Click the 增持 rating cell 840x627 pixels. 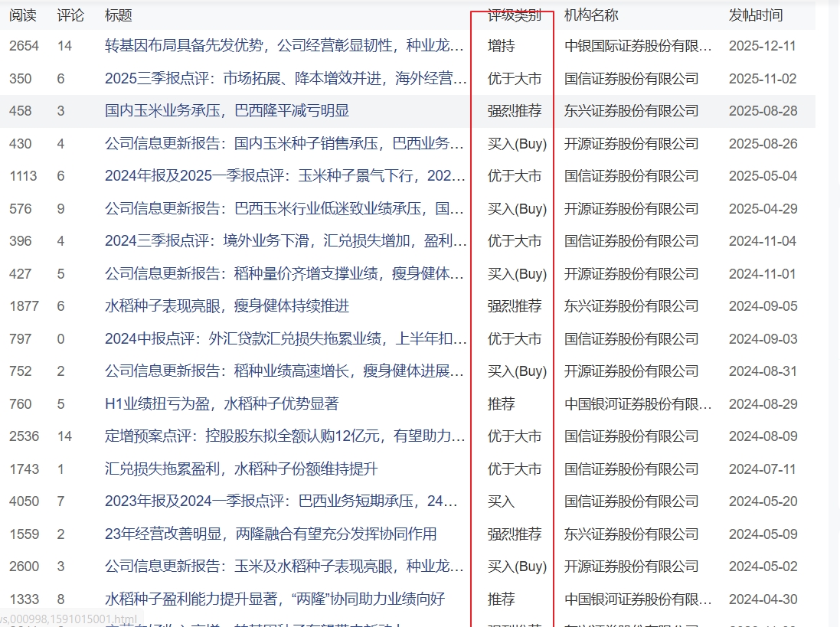click(501, 46)
